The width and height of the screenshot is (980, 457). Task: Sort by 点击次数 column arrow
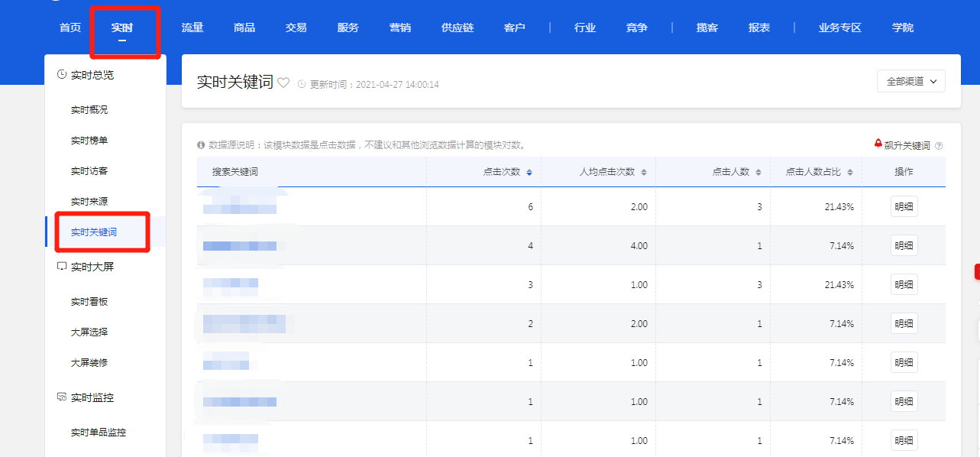pyautogui.click(x=529, y=173)
